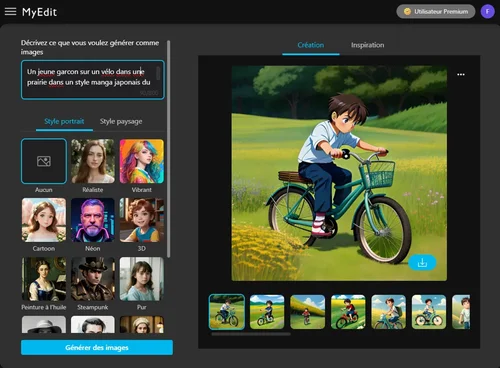
Task: Open the purple F user avatar
Action: tap(487, 12)
